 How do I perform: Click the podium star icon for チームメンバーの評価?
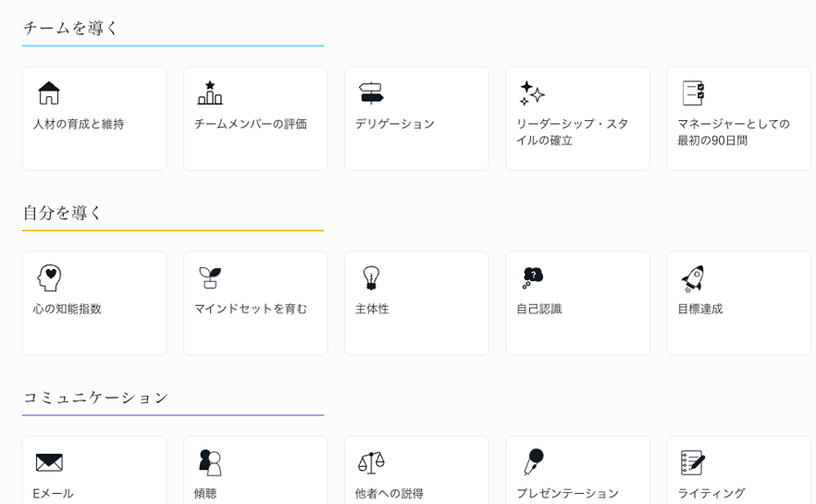tap(210, 92)
